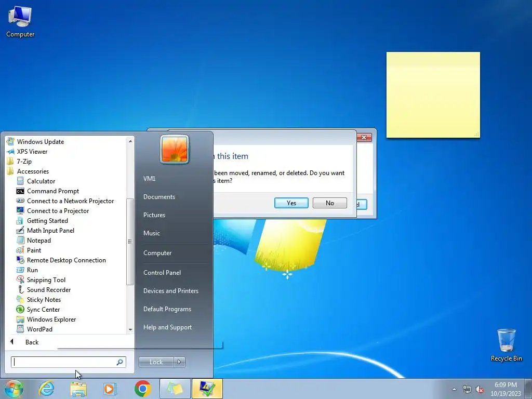Open Connect to a Network Projector

click(x=70, y=201)
